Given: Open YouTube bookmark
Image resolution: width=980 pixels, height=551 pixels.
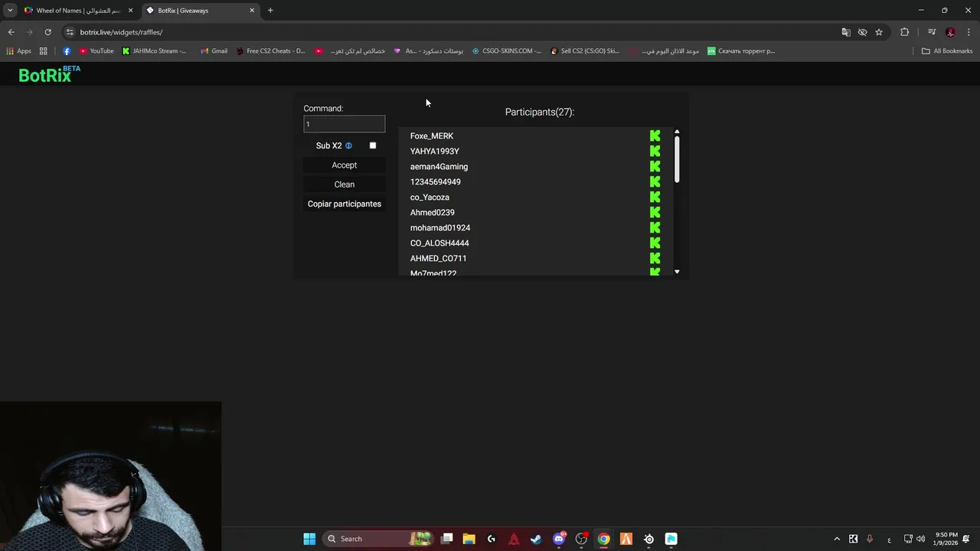Looking at the screenshot, I should [x=96, y=51].
